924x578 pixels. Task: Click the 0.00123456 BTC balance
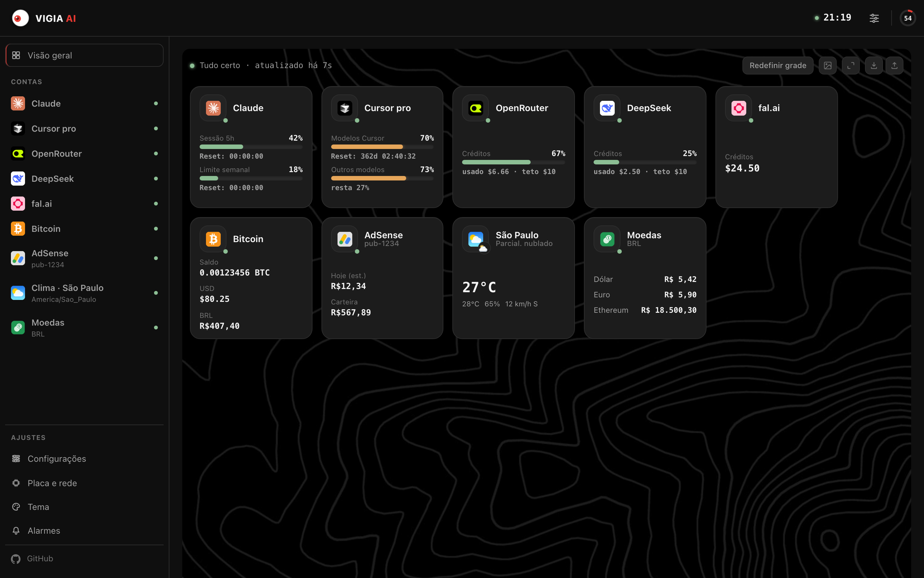(235, 273)
